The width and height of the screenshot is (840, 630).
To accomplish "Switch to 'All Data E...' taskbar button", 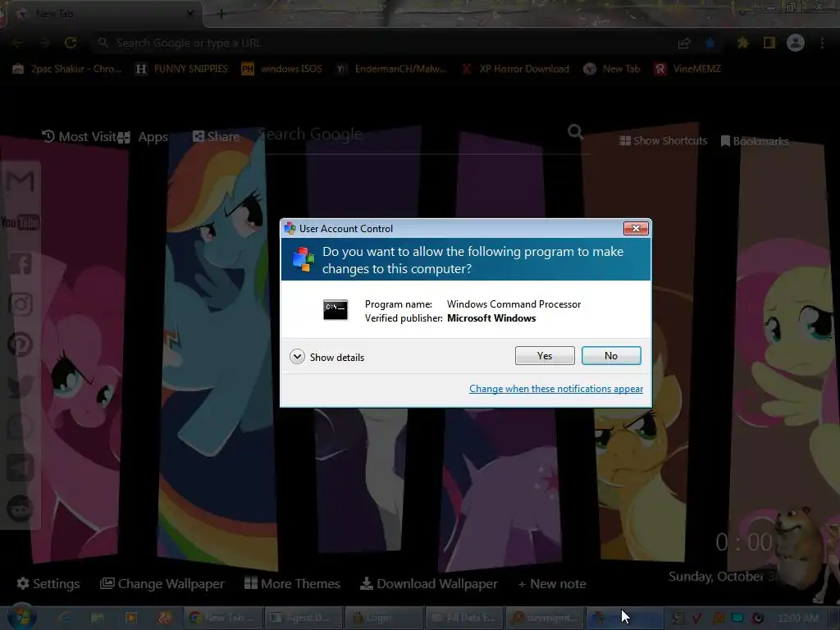I will coord(464,618).
